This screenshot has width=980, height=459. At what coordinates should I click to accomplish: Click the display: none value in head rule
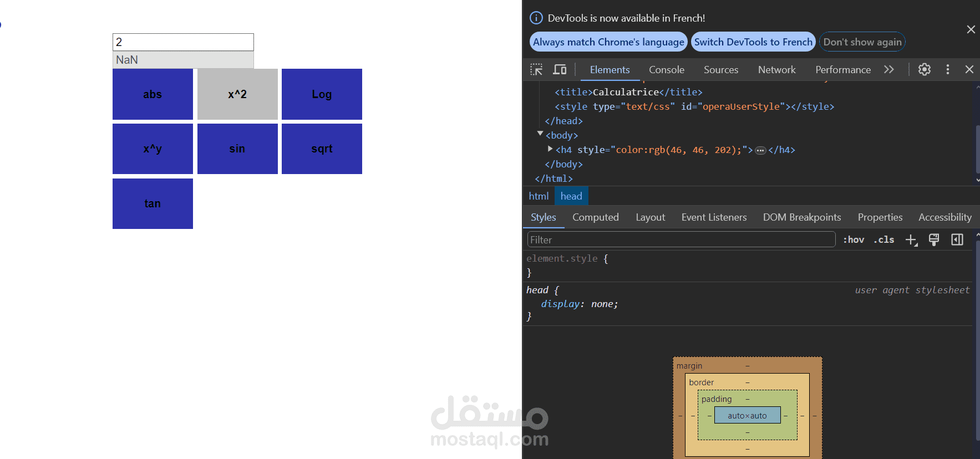[x=604, y=304]
